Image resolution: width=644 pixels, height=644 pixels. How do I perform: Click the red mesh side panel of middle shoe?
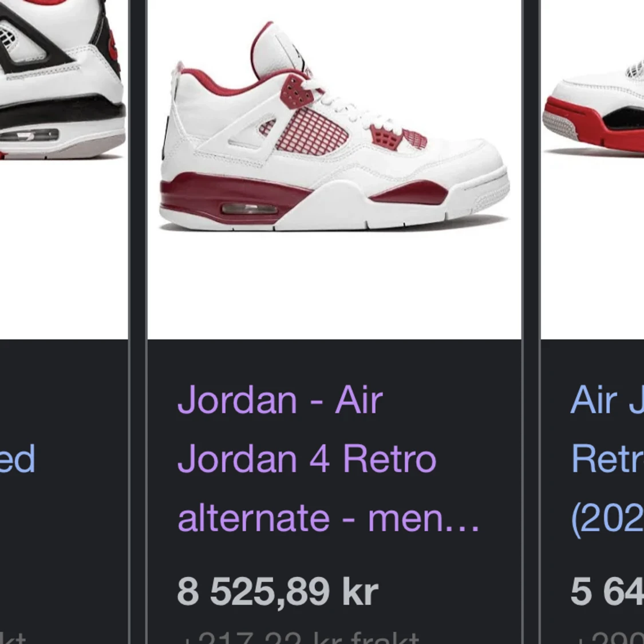point(311,130)
